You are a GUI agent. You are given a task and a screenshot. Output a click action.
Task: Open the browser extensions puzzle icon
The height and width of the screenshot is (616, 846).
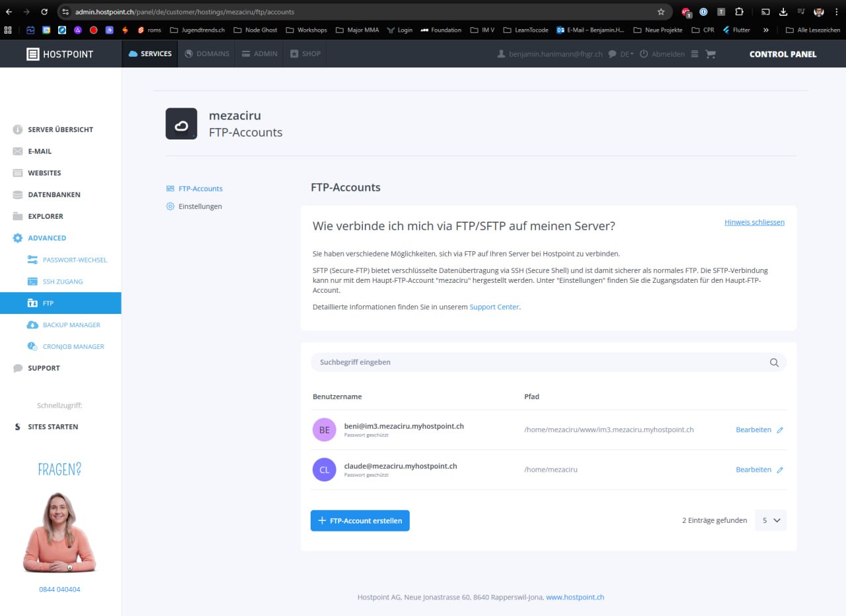point(739,12)
